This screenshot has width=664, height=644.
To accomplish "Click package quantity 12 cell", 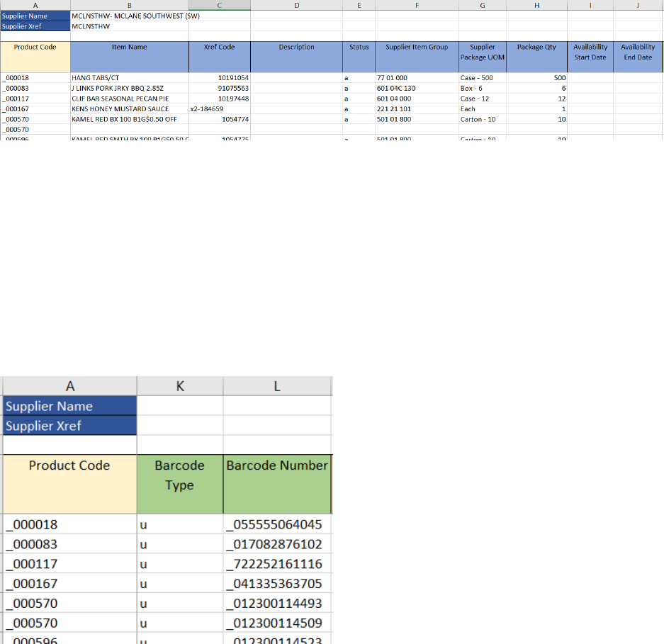I will 536,98.
